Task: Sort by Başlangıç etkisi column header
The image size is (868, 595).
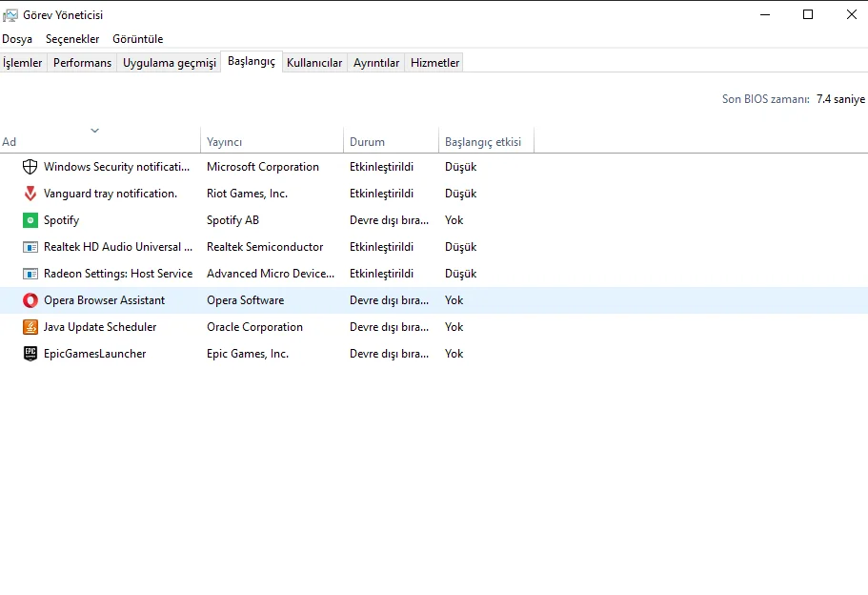Action: tap(483, 142)
